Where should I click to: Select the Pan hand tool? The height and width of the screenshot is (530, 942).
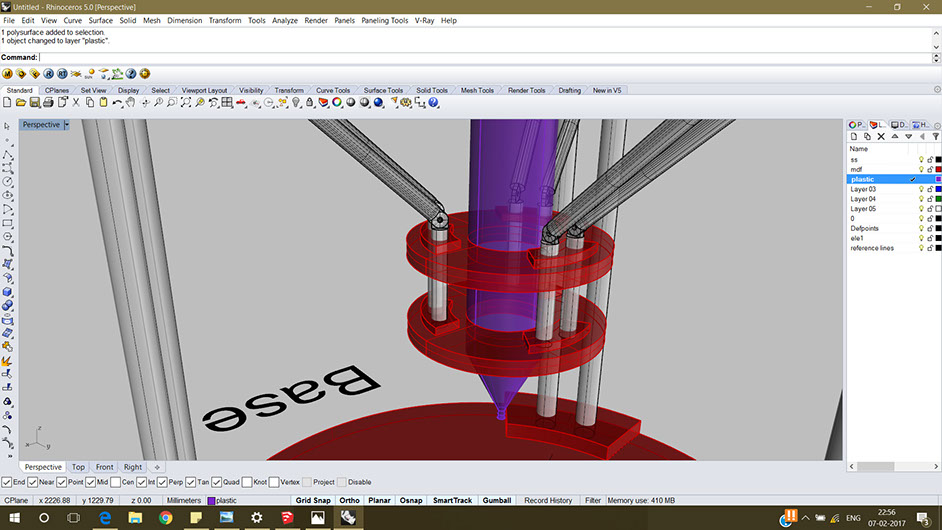(130, 103)
